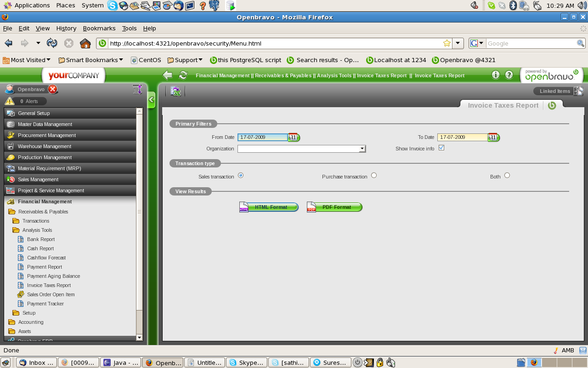Screen dimensions: 588x368
Task: Select the Sales transaction radio button
Action: pos(241,175)
